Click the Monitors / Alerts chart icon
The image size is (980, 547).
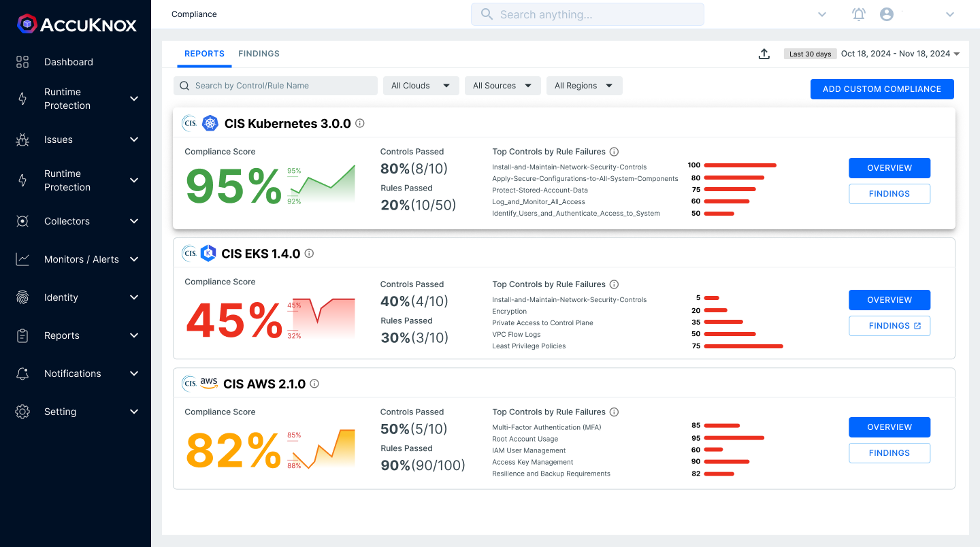(x=22, y=259)
